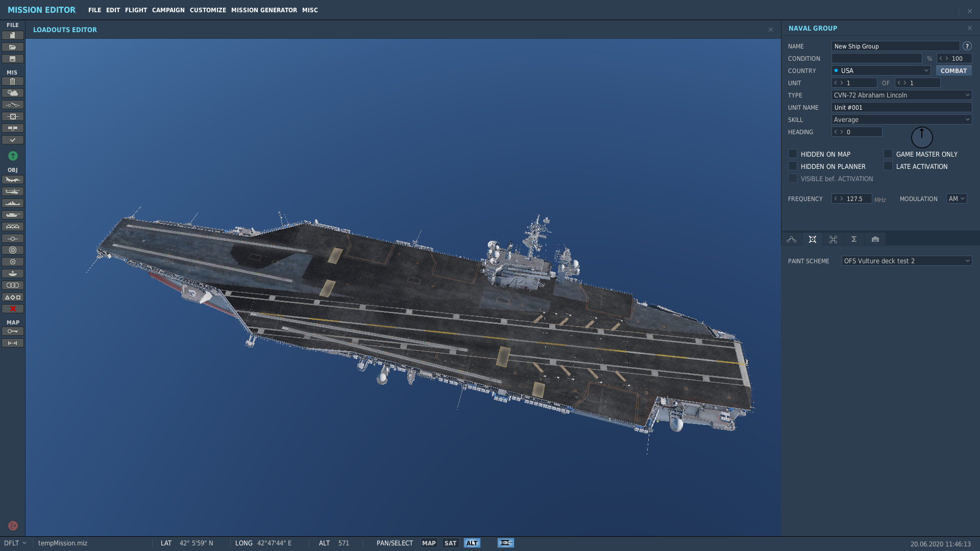Open the summary sigma tab icon
The width and height of the screenshot is (980, 551).
(854, 239)
